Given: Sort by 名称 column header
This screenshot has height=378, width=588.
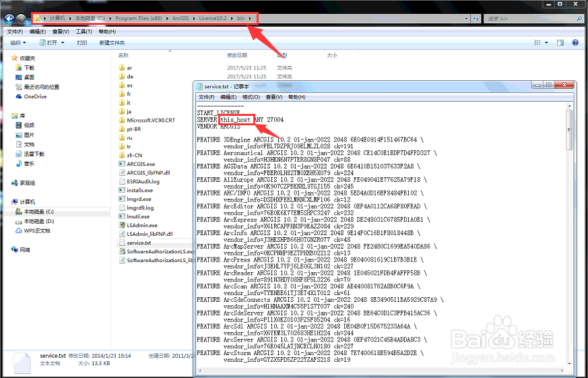Looking at the screenshot, I should (123, 55).
